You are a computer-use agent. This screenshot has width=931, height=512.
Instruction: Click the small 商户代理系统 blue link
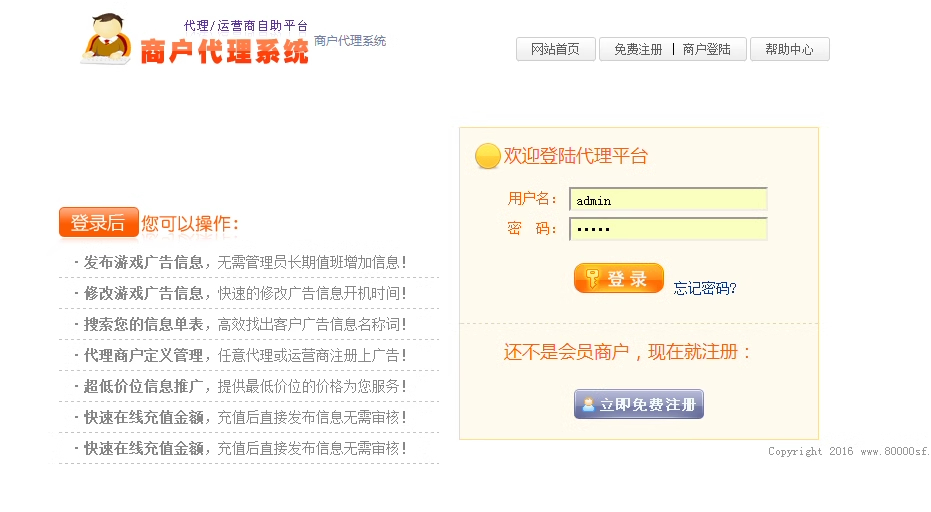[350, 40]
